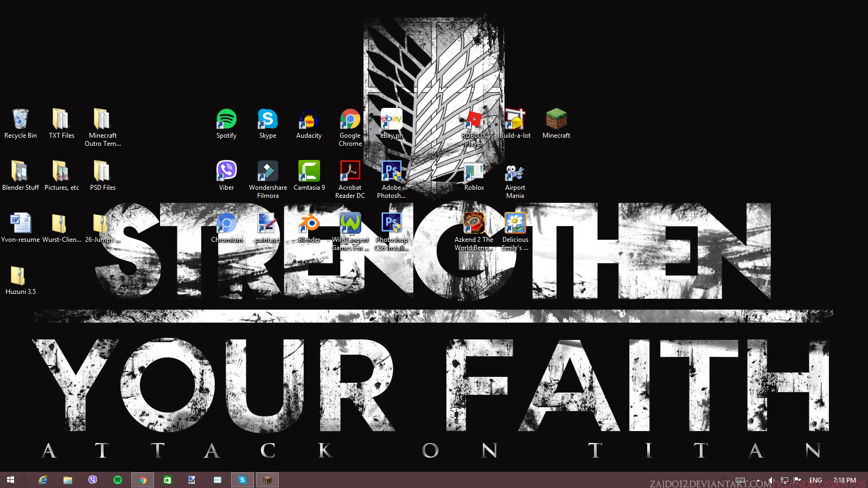
Task: Select the ROBLOX Player shortcut
Action: coord(474,127)
